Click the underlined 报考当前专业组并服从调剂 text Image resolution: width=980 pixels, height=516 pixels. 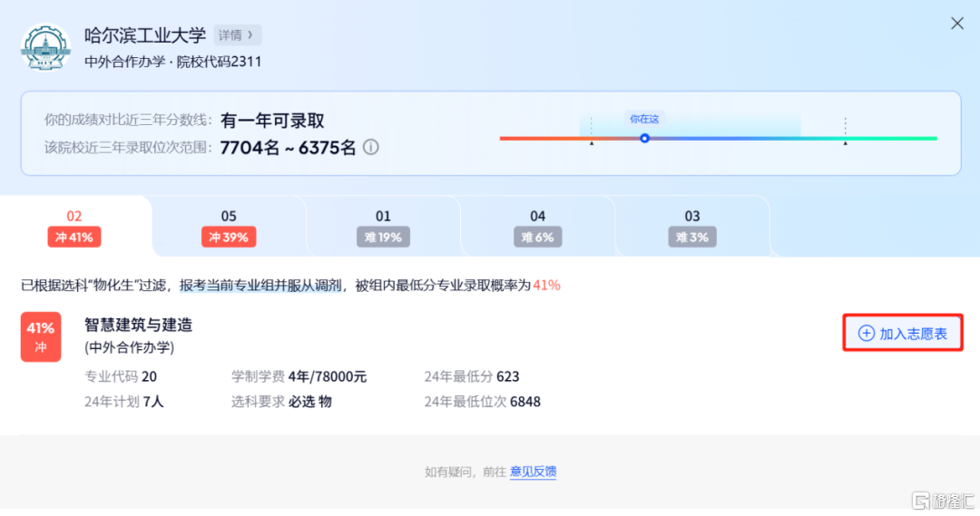pyautogui.click(x=260, y=286)
